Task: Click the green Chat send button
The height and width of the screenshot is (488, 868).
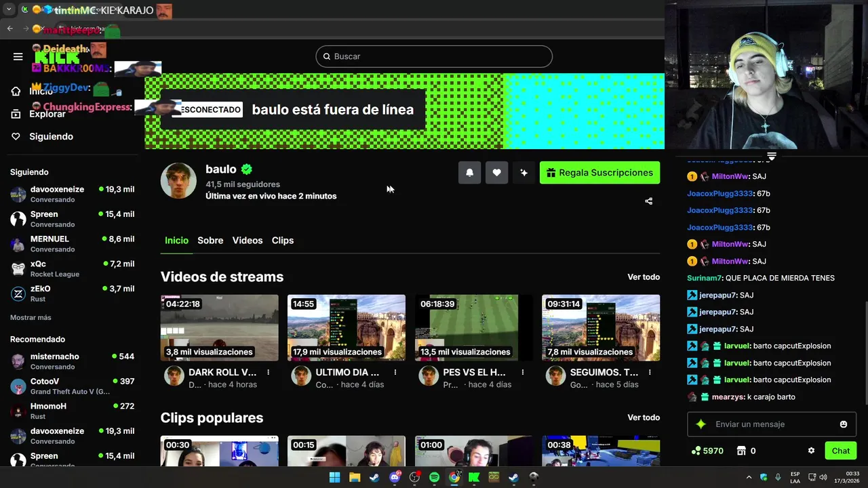Action: [841, 451]
